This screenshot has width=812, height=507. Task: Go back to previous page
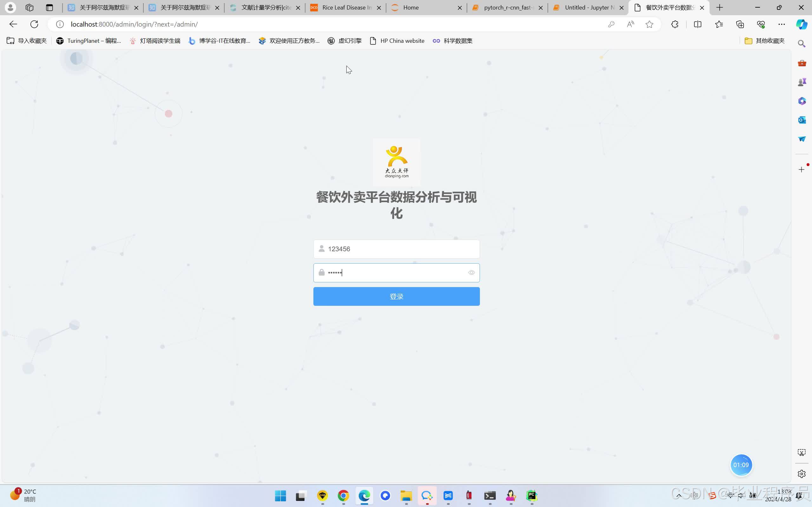[x=13, y=24]
